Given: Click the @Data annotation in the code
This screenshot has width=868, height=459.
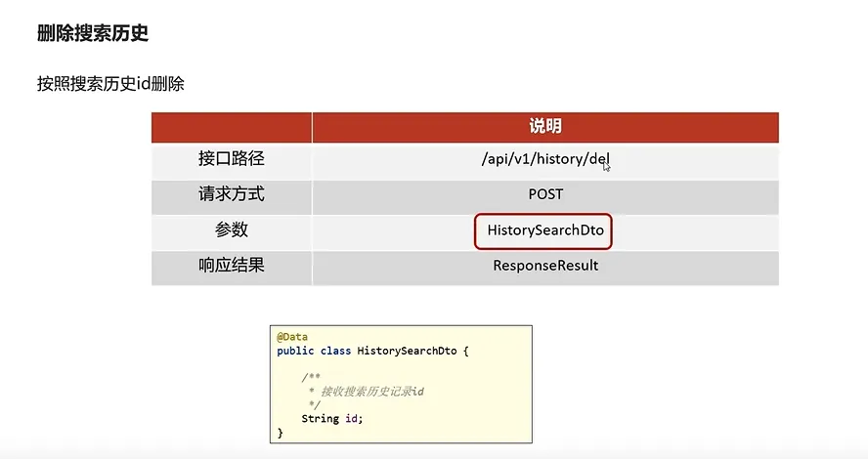Looking at the screenshot, I should pyautogui.click(x=292, y=337).
